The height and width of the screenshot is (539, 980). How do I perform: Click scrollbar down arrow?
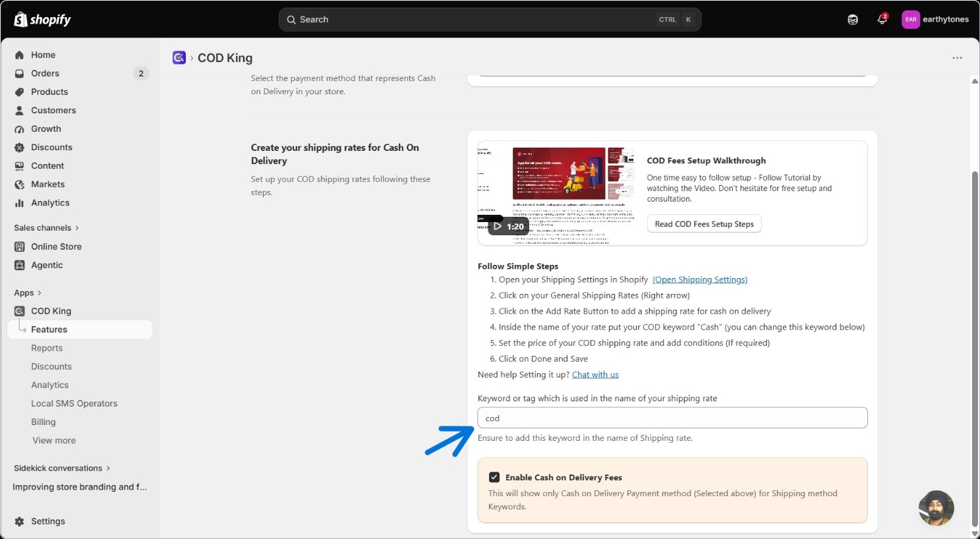coord(975,534)
